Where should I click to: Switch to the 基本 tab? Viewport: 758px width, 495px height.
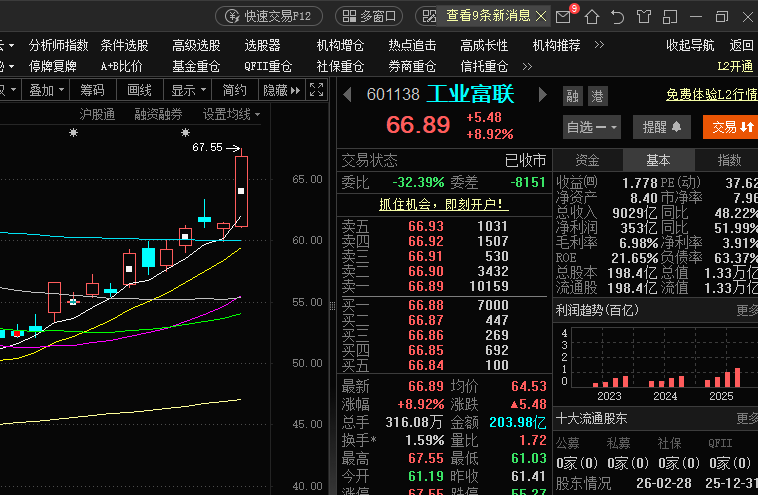pos(658,160)
